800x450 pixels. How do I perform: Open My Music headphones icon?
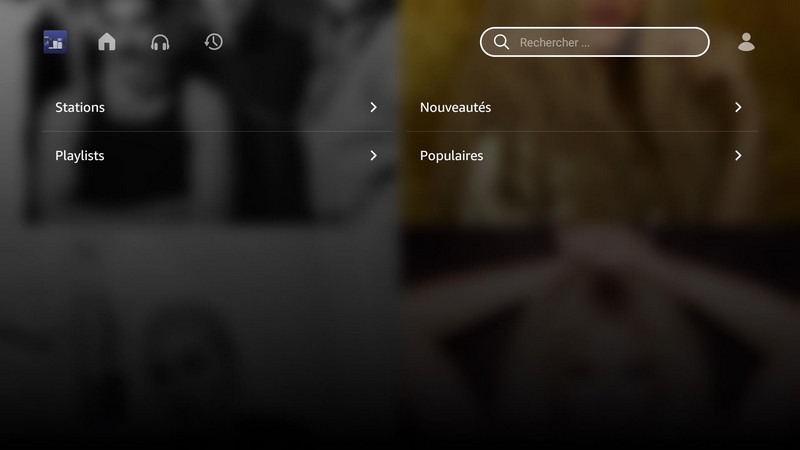(160, 42)
